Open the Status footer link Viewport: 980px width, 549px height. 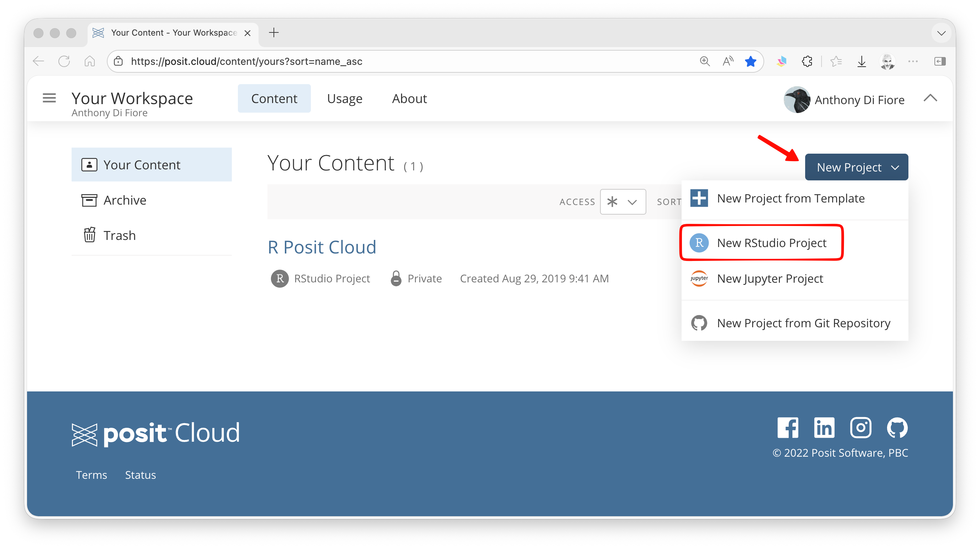coord(140,475)
